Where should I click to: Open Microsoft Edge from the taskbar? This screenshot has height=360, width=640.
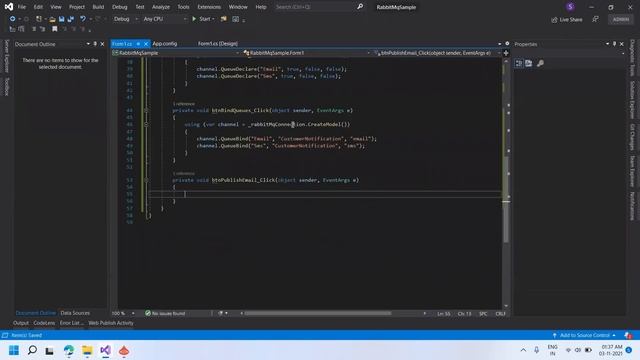[69, 350]
